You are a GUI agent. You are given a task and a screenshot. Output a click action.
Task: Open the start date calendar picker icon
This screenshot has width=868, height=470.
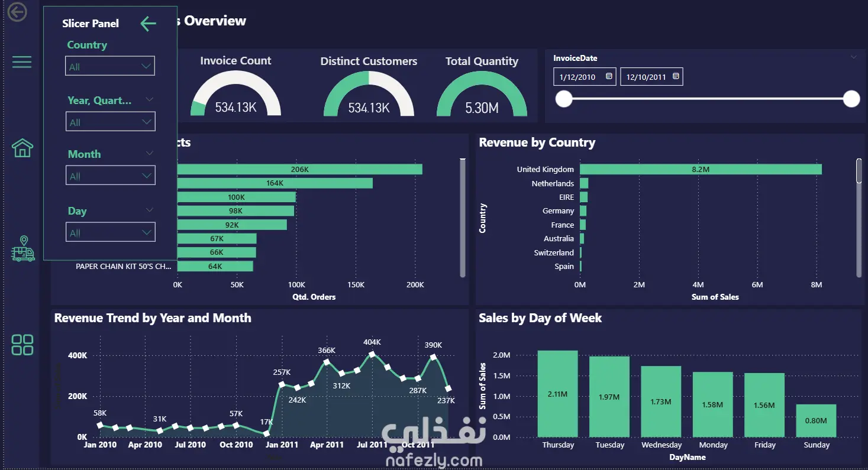point(609,77)
